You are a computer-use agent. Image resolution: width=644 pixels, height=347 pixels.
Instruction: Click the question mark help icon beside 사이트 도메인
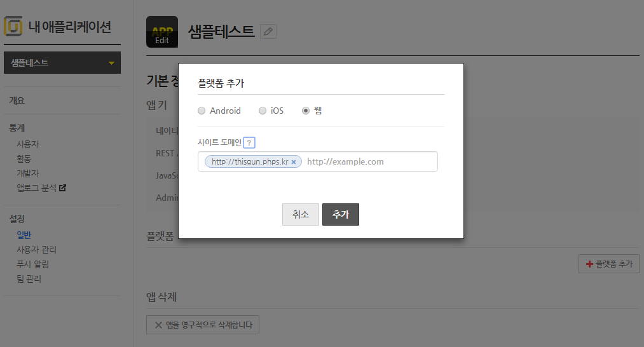[249, 143]
